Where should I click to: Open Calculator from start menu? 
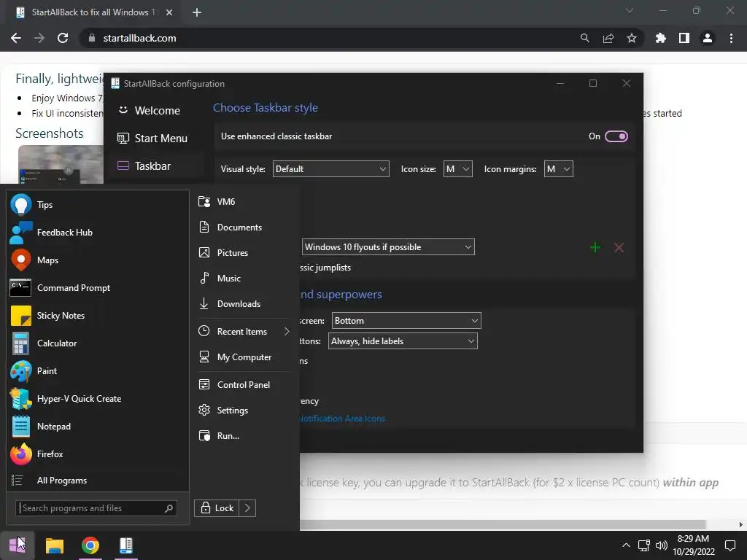pyautogui.click(x=98, y=343)
